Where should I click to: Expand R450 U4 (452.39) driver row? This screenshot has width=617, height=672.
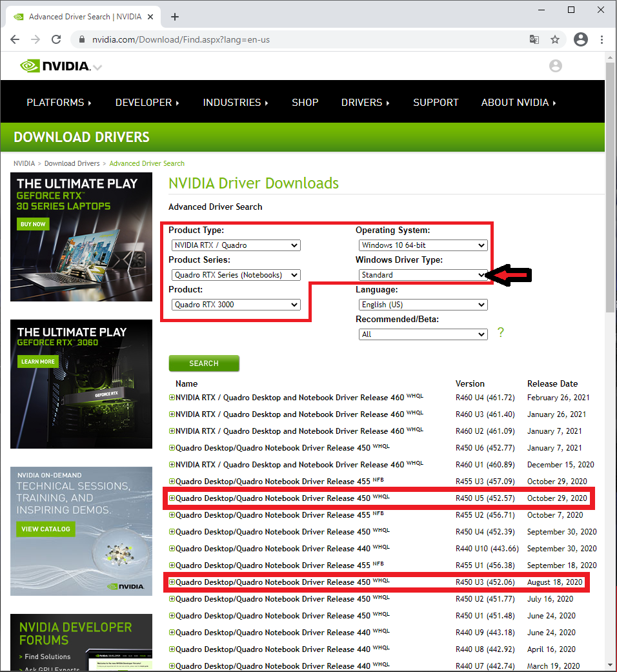[172, 531]
